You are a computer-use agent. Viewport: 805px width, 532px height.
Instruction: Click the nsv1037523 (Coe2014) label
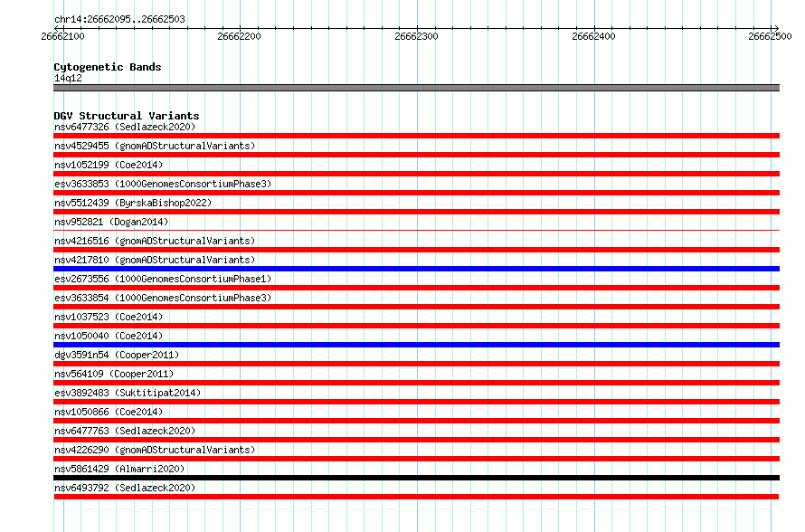click(x=109, y=317)
